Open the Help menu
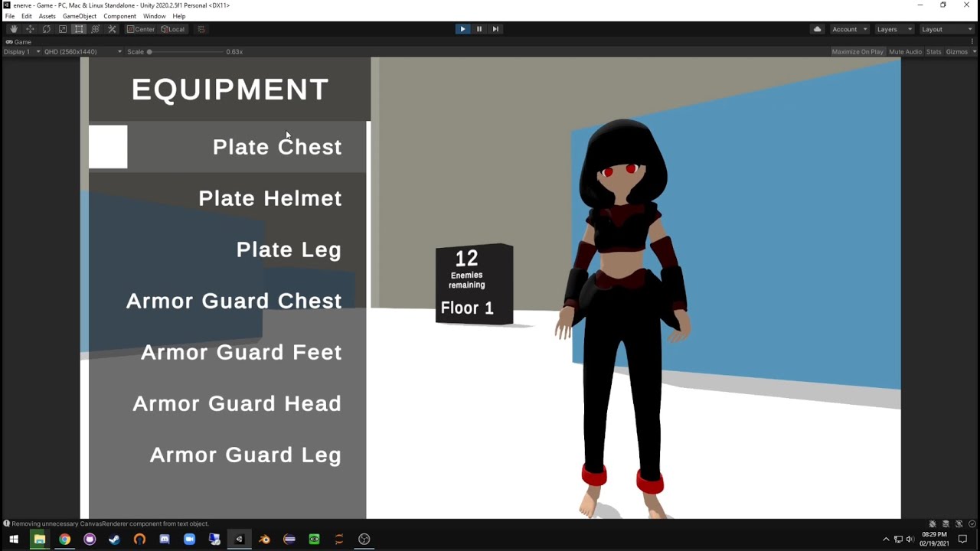980x551 pixels. 179,16
